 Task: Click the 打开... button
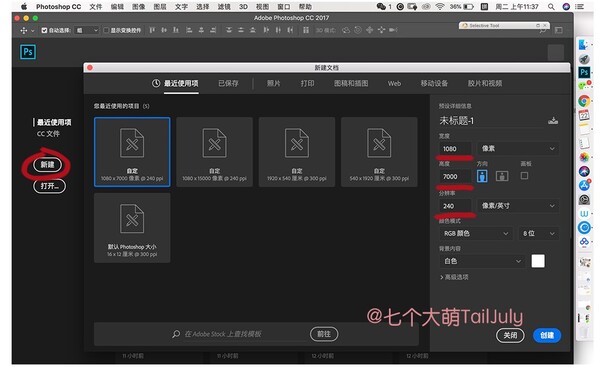click(x=49, y=186)
